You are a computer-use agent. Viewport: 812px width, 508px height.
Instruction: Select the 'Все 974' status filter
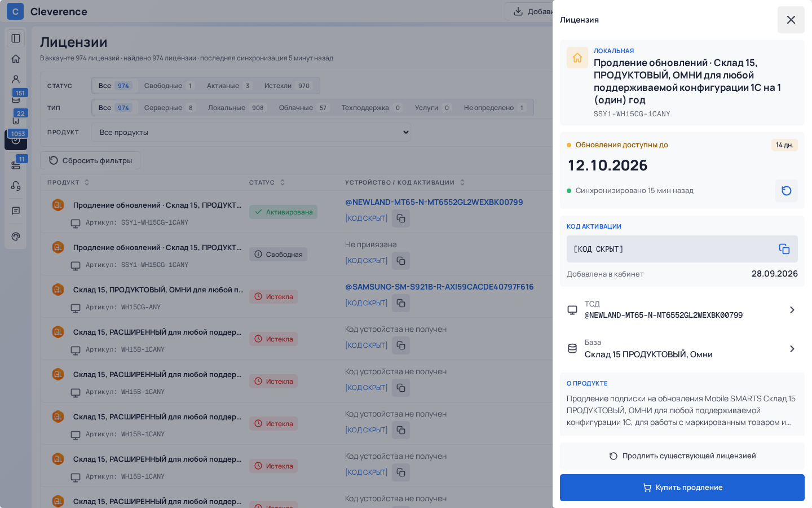point(114,86)
